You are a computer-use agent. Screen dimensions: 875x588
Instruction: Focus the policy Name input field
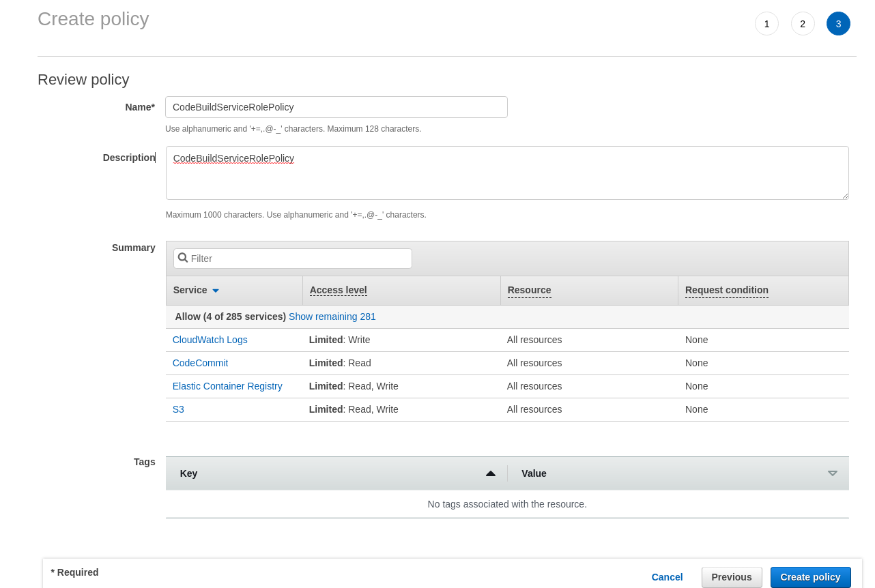click(x=336, y=107)
